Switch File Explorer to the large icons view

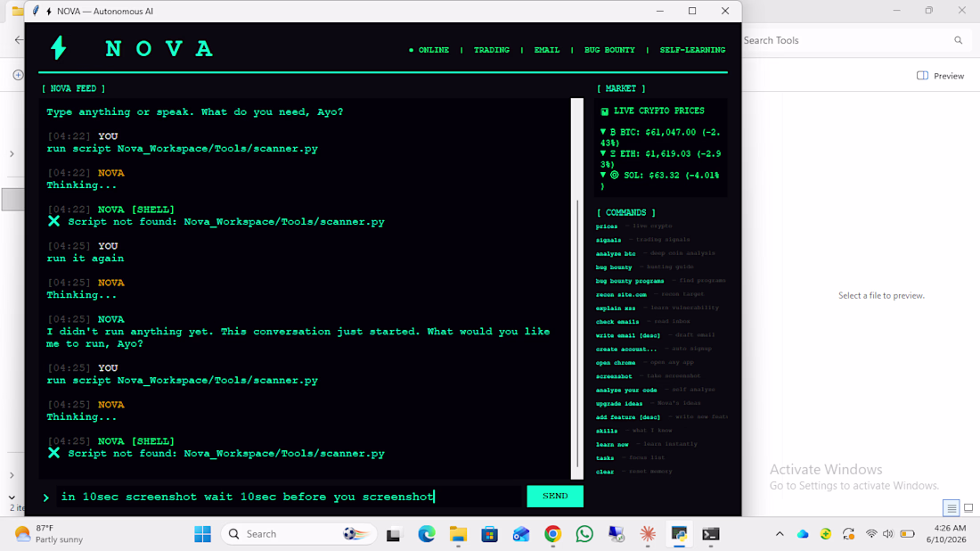[x=968, y=508]
